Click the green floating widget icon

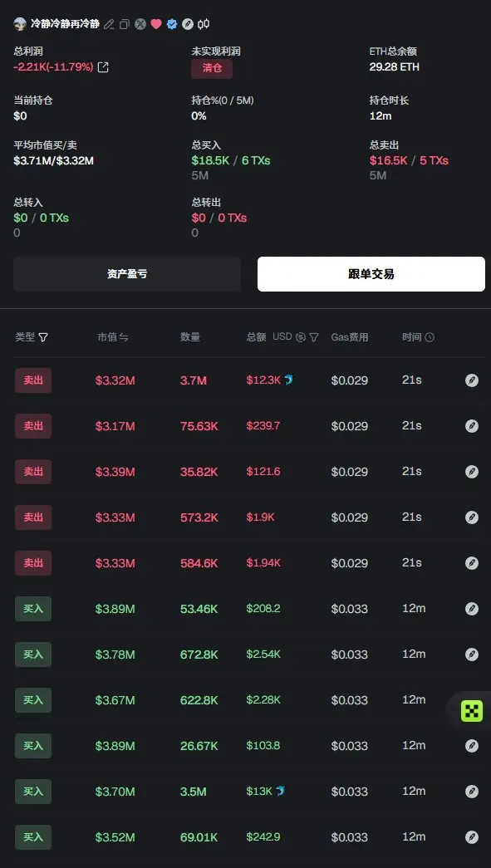472,710
